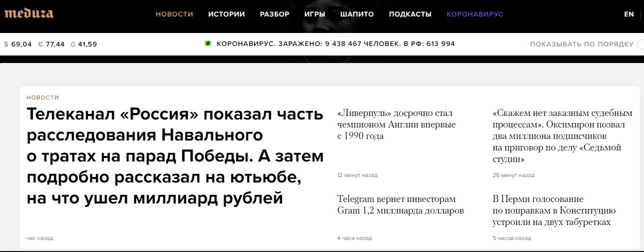Open the Шапито section
The height and width of the screenshot is (252, 644).
(x=357, y=14)
